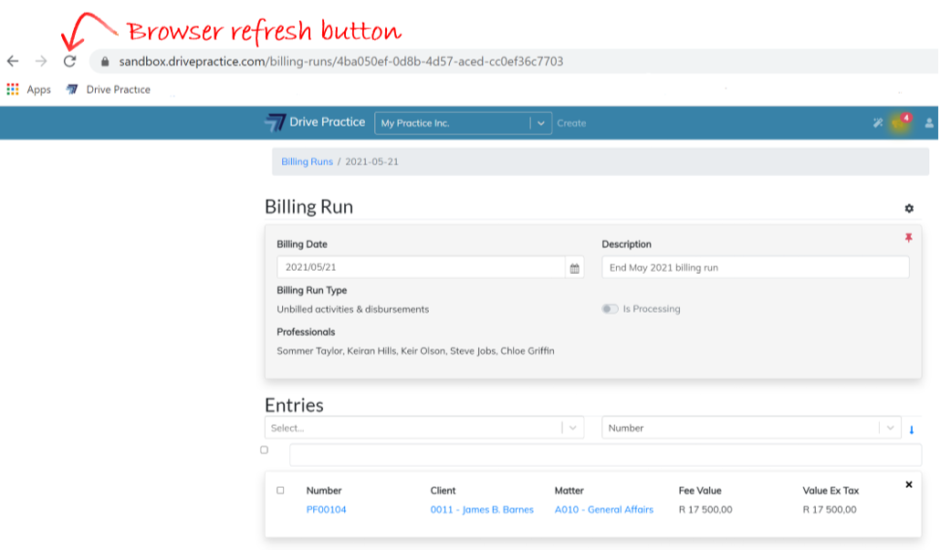Open the magic wand tool in header
The image size is (951, 560).
tap(878, 123)
